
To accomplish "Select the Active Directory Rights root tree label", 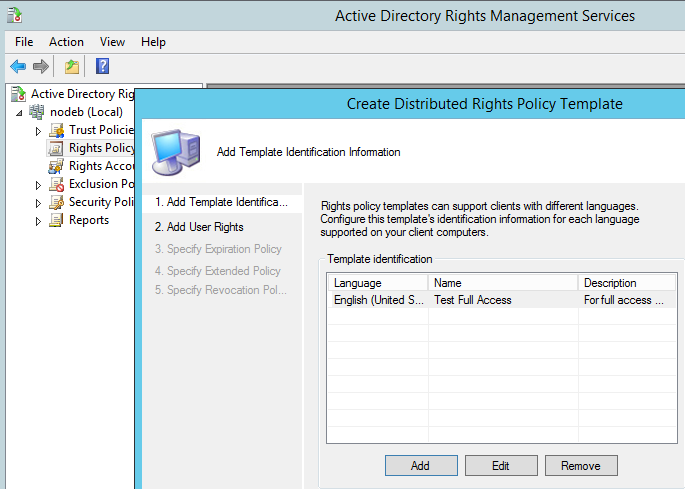I will pyautogui.click(x=83, y=94).
